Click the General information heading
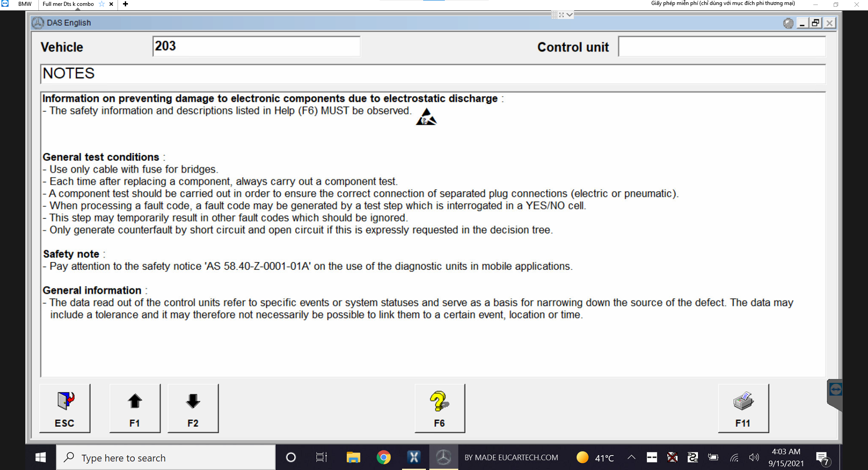Screen dimensions: 868x470 [92, 290]
